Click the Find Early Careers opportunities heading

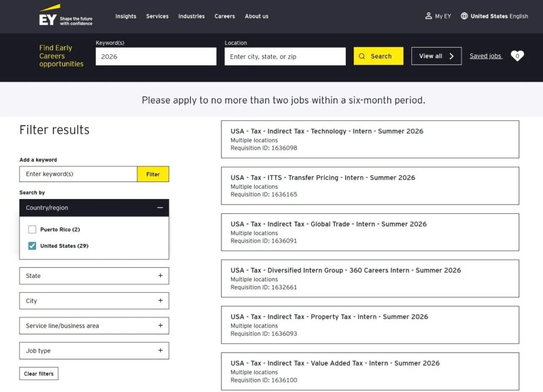point(62,56)
